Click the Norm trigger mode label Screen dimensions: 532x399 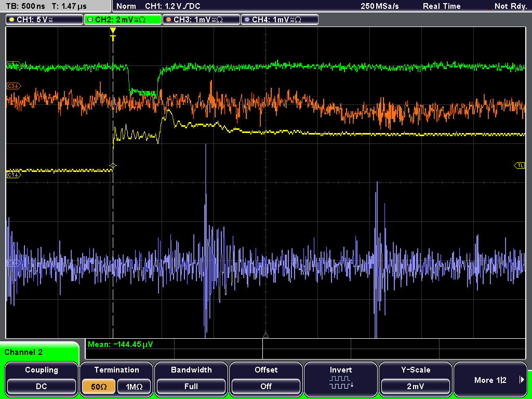[126, 6]
